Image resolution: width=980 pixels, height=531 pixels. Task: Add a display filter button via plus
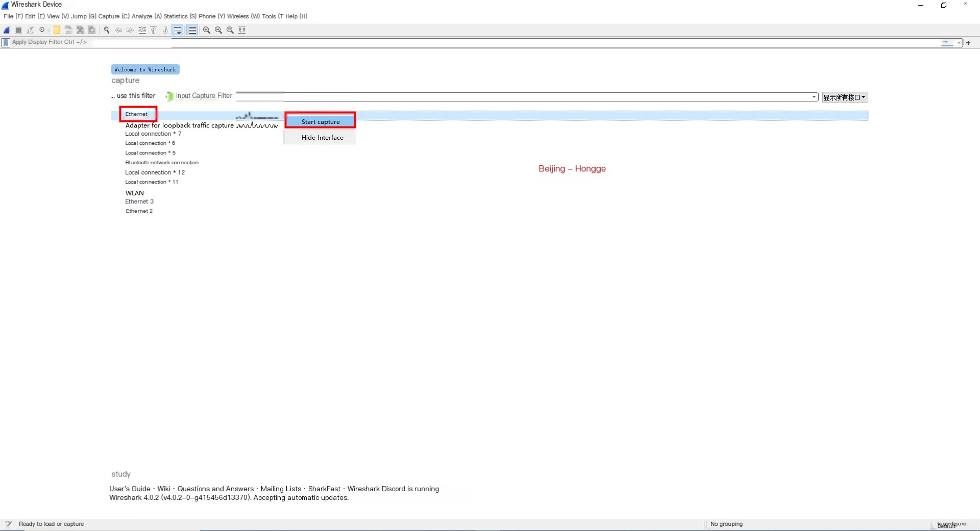point(968,43)
